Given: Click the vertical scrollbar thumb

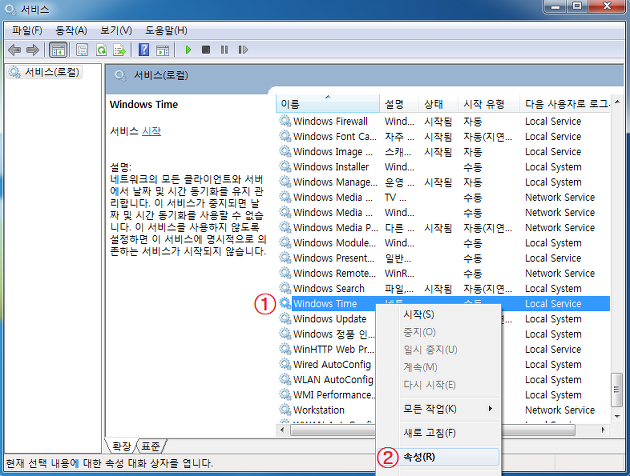Looking at the screenshot, I should click(x=617, y=390).
